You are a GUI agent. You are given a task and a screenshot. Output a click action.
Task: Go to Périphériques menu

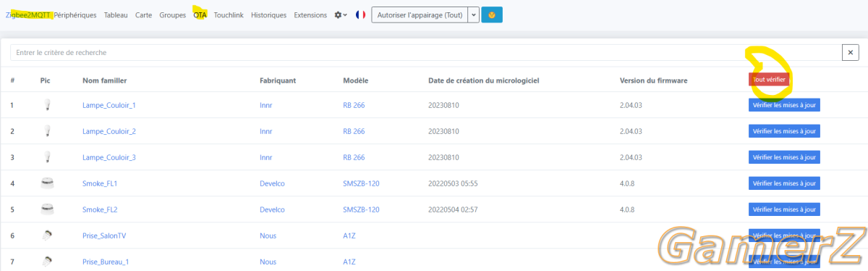75,14
